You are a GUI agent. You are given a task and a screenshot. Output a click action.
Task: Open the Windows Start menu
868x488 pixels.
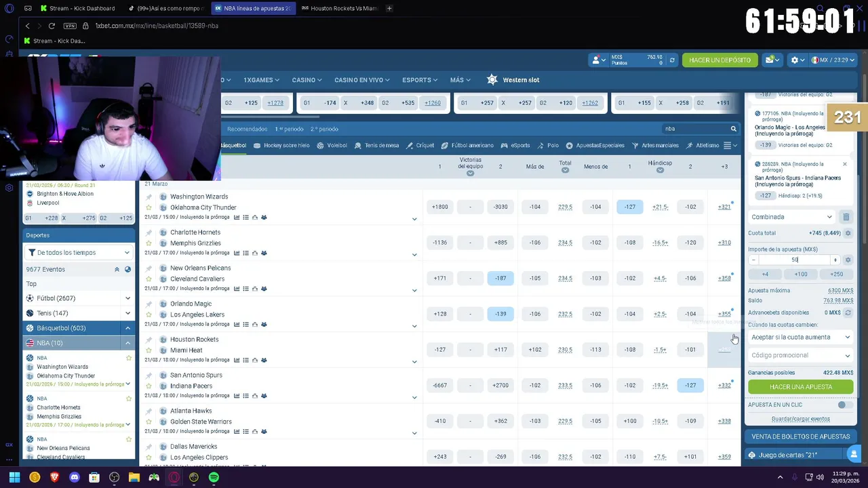pos(14,477)
